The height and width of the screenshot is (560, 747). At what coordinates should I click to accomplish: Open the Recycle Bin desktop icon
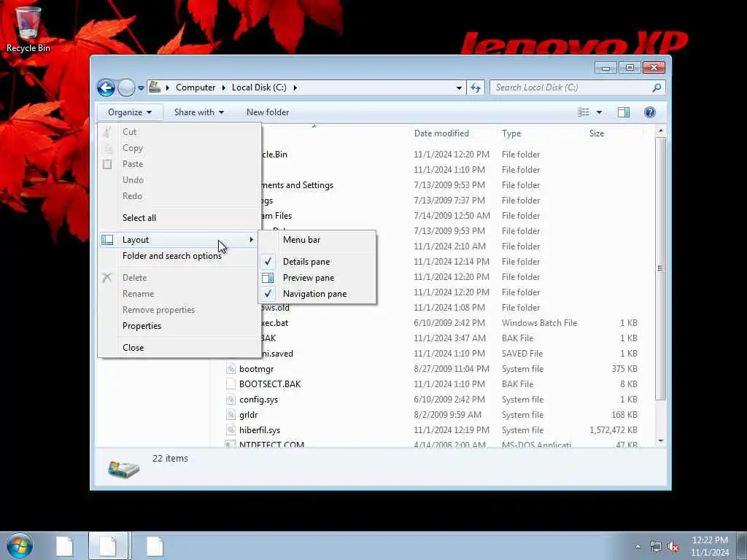[28, 29]
